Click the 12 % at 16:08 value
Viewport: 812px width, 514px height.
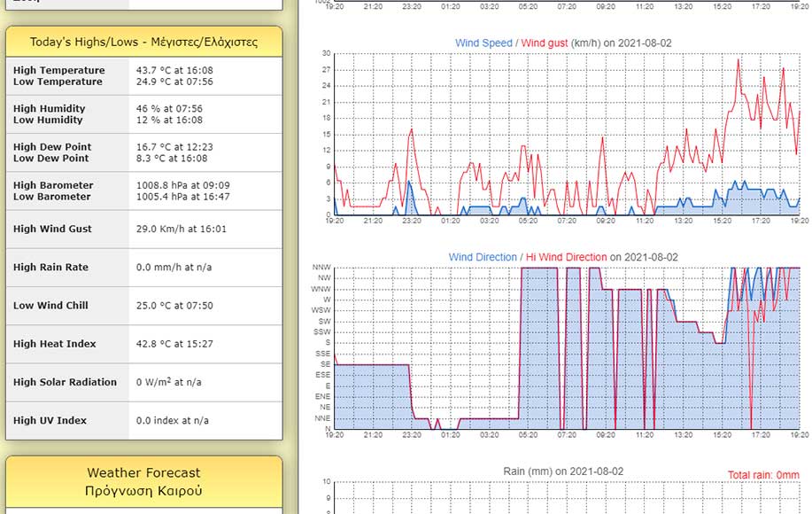[x=169, y=120]
